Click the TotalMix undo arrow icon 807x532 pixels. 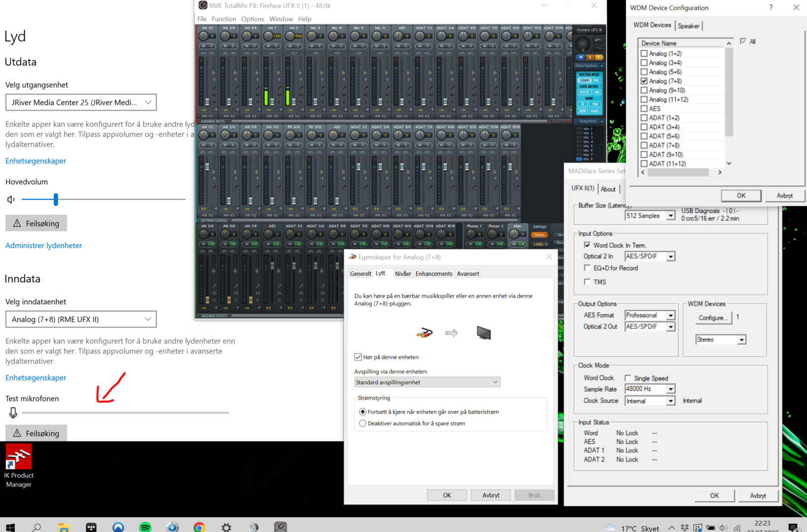[598, 40]
